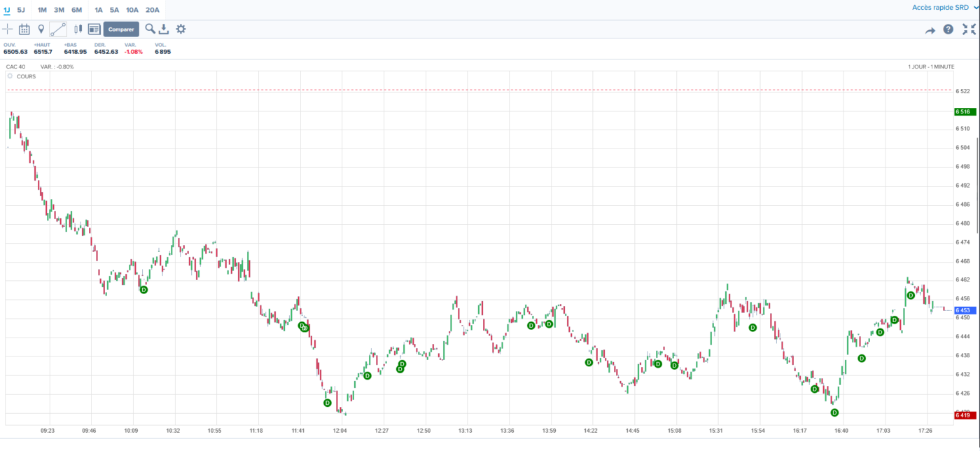Select the 6M time range
The image size is (980, 451).
coord(76,10)
